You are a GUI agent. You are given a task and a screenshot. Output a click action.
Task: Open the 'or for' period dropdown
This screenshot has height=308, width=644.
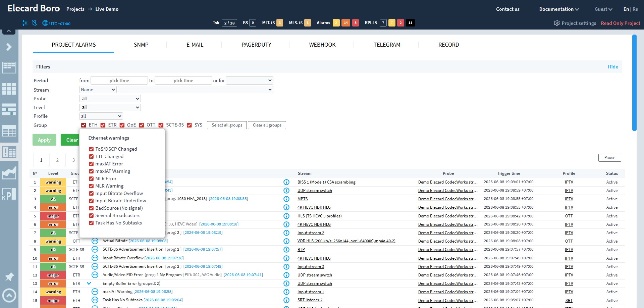pyautogui.click(x=250, y=81)
